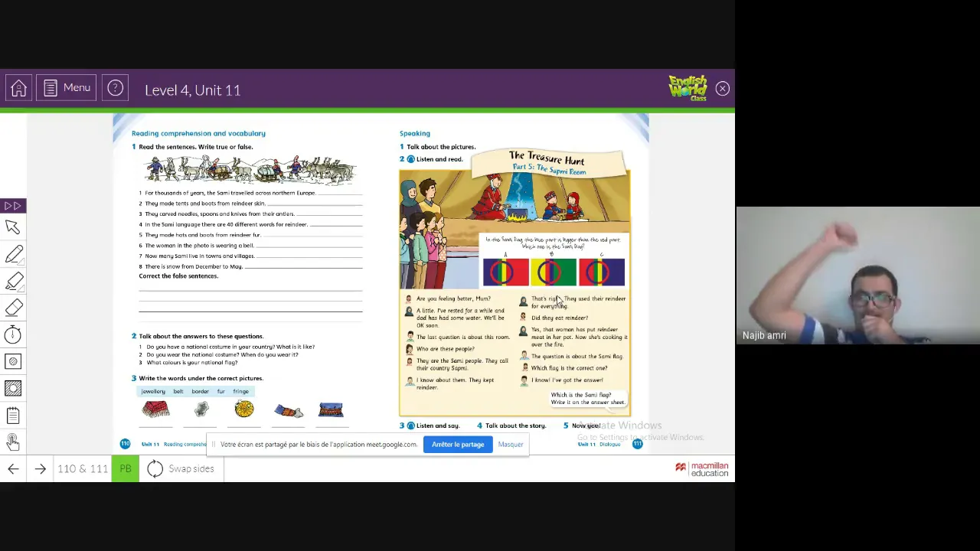Click 'Which flag is the correct one?' line
The width and height of the screenshot is (980, 551).
(569, 368)
